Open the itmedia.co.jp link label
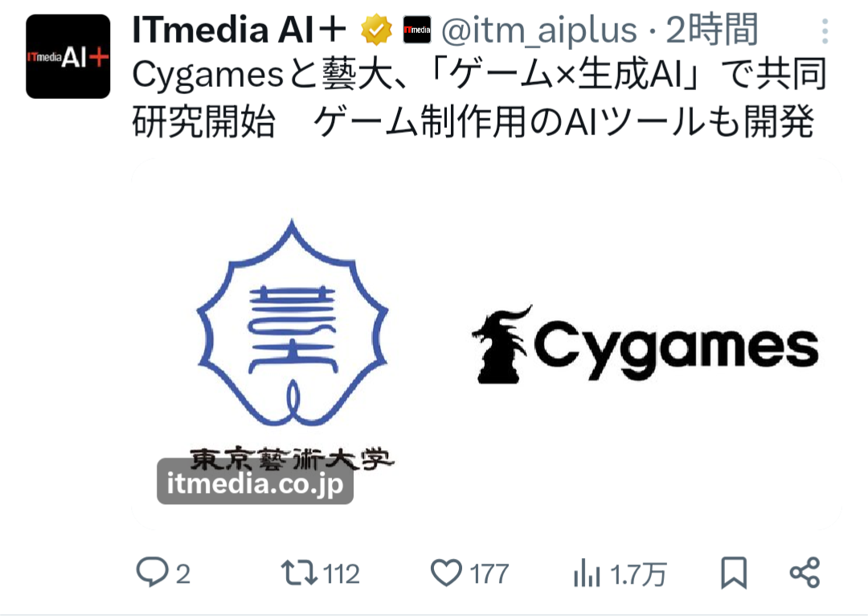This screenshot has height=616, width=868. pyautogui.click(x=256, y=483)
